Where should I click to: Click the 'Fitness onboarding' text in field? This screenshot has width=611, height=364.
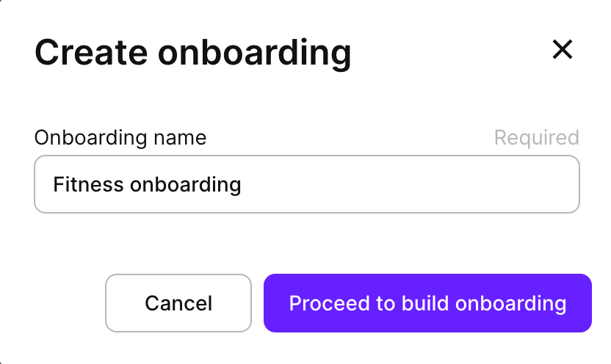coord(147,184)
